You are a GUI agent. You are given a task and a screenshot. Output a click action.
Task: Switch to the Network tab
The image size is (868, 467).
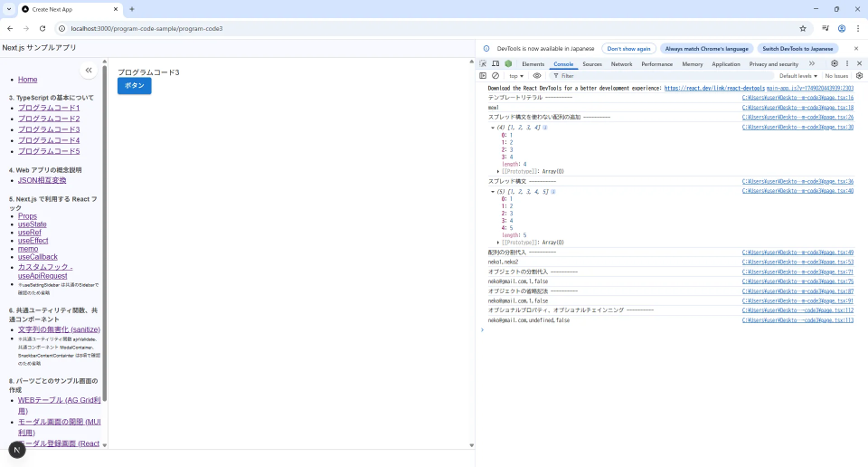coord(622,64)
